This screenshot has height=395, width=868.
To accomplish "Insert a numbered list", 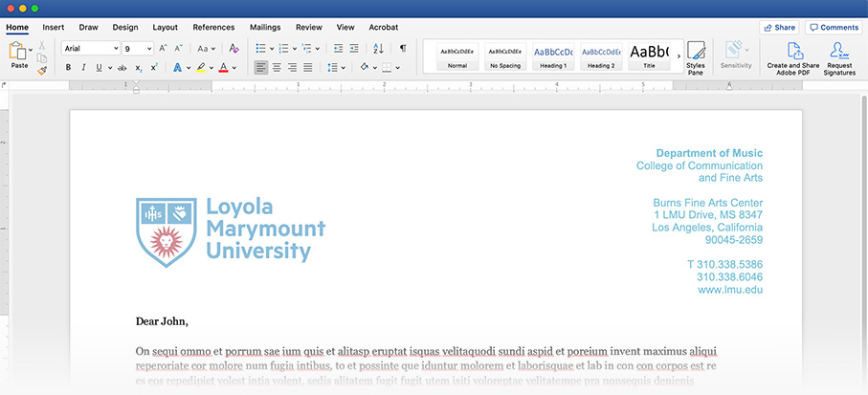I will coord(283,49).
